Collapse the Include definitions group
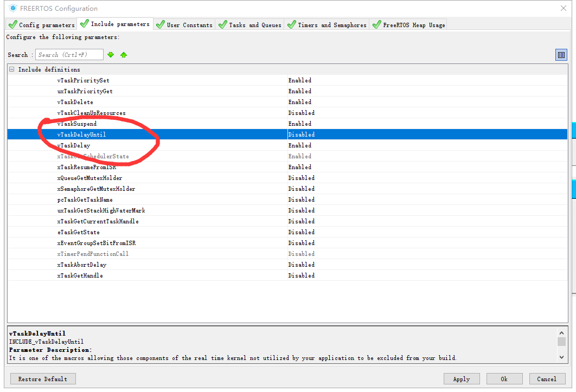The image size is (576, 392). pos(12,69)
